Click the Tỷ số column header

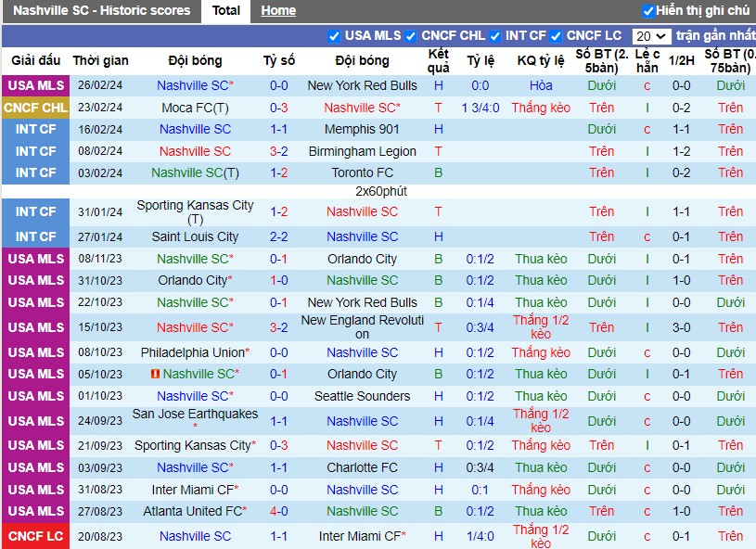click(278, 60)
